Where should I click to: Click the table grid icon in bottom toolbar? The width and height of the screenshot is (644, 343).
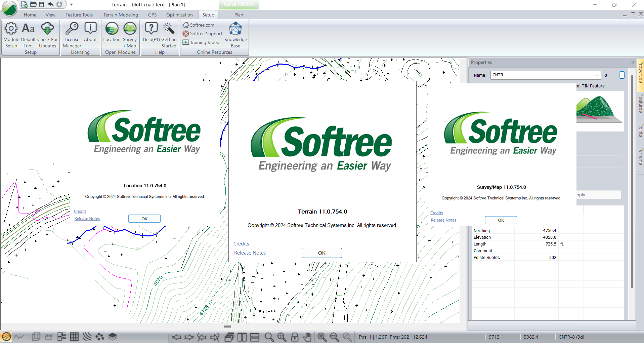point(74,337)
